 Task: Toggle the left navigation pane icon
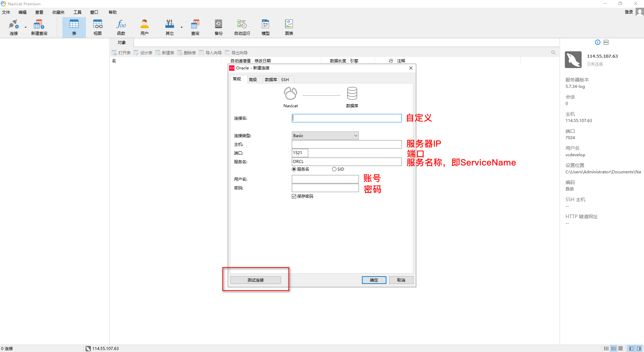(631, 348)
